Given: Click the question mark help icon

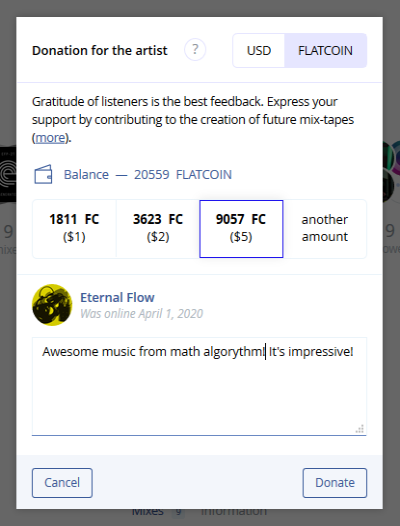Looking at the screenshot, I should (195, 50).
